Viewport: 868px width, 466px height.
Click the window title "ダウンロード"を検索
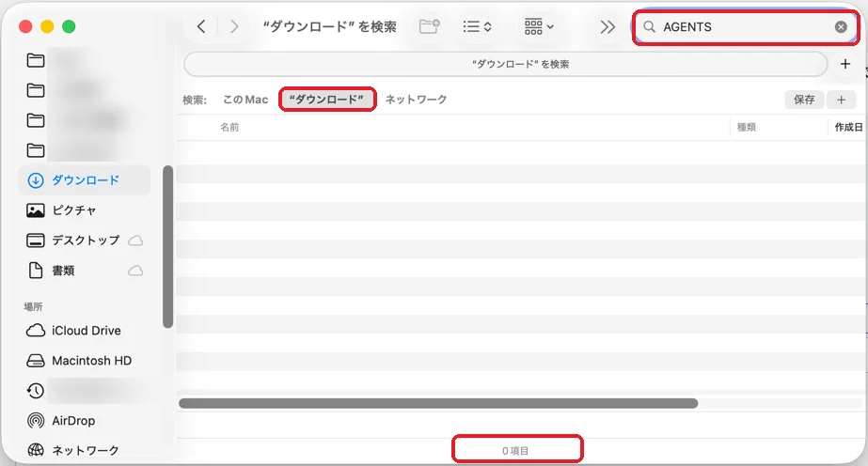[329, 26]
